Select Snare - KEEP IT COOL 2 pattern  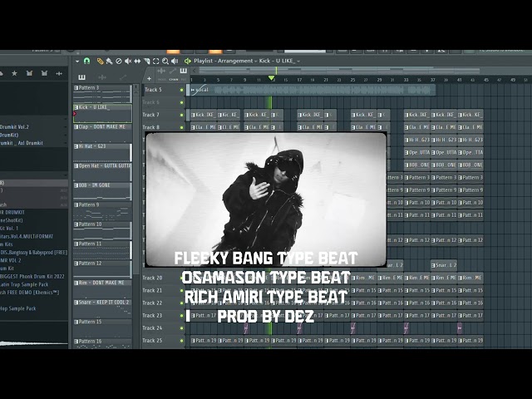[102, 308]
